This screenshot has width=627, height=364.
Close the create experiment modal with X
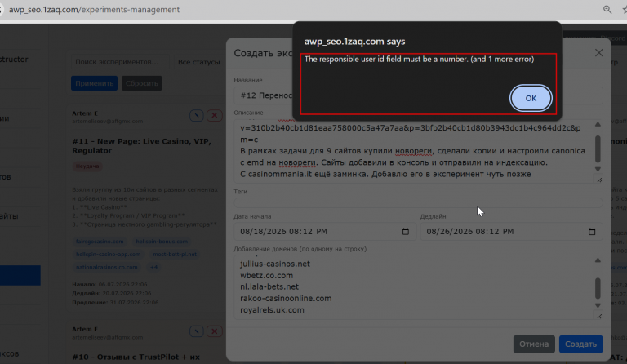point(598,53)
